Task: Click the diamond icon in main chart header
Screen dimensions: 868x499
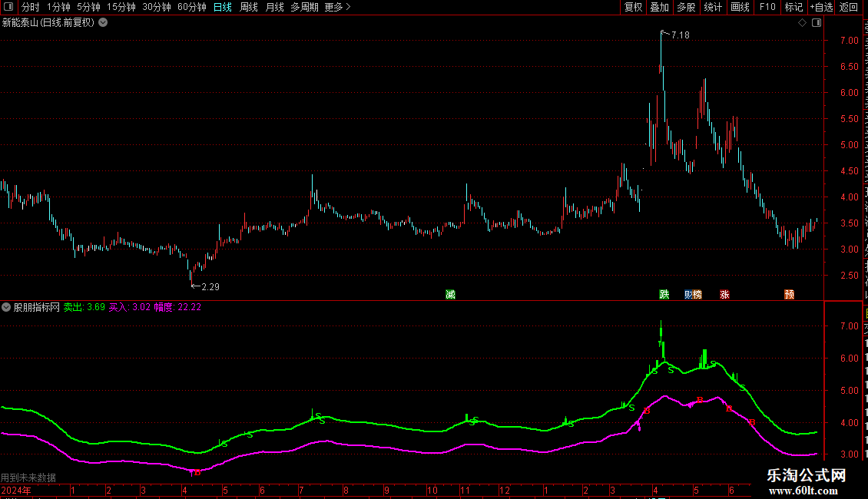Action: click(802, 23)
